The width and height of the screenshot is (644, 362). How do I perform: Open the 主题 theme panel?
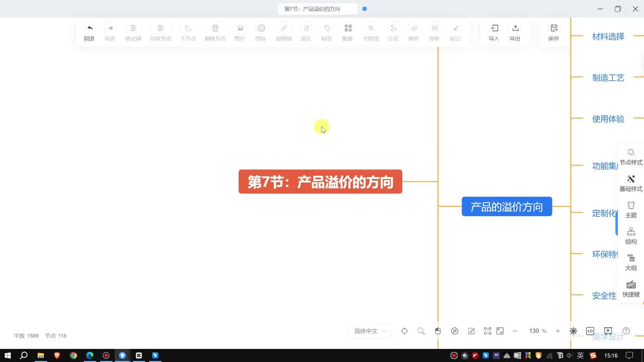(x=631, y=209)
